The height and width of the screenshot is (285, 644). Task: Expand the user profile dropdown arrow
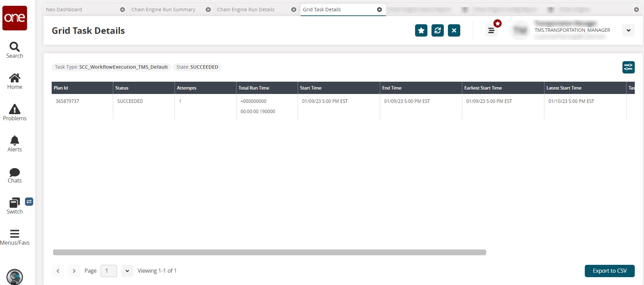pos(629,30)
